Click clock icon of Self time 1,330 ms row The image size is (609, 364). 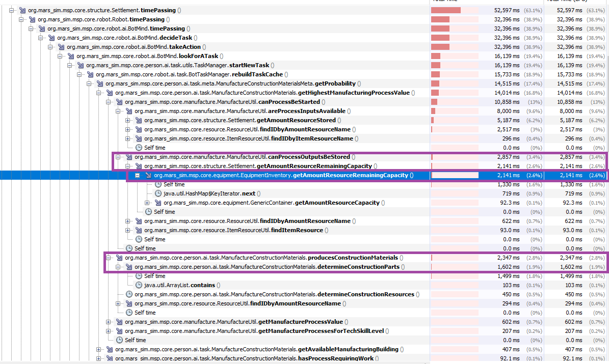[158, 184]
